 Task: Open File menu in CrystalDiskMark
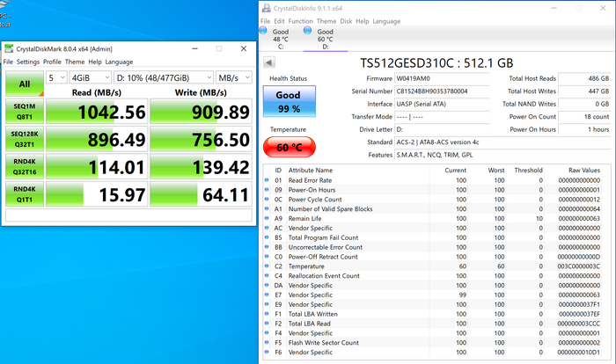8,62
